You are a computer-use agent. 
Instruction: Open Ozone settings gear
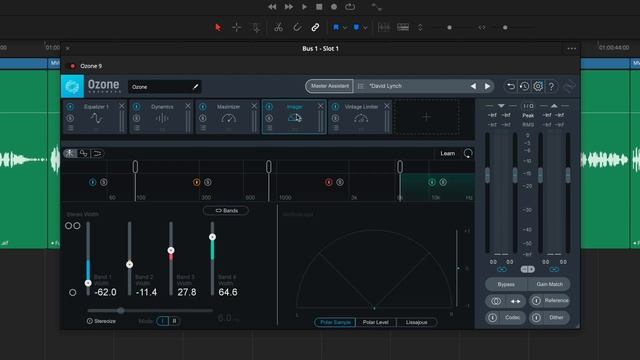(x=538, y=86)
